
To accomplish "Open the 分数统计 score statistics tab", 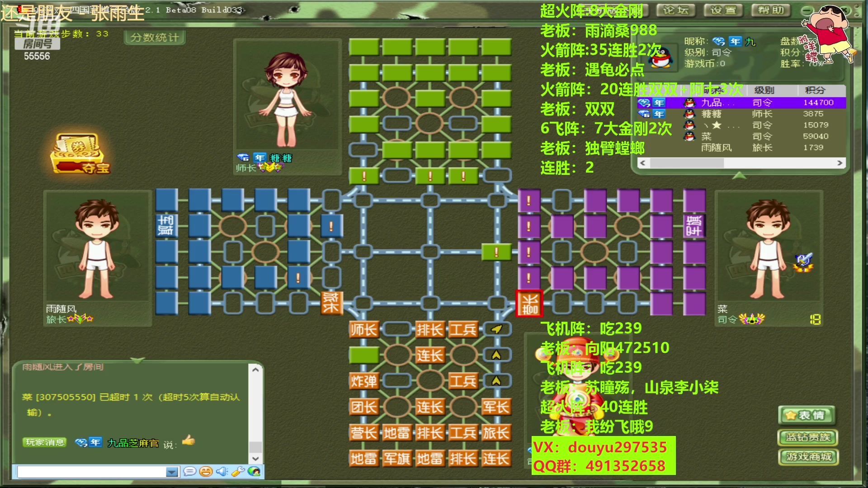I will 155,38.
